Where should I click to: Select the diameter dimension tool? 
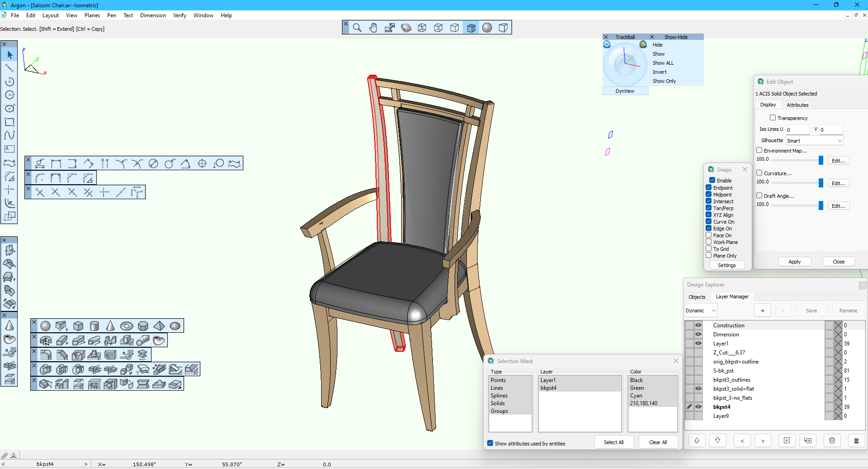tap(153, 163)
